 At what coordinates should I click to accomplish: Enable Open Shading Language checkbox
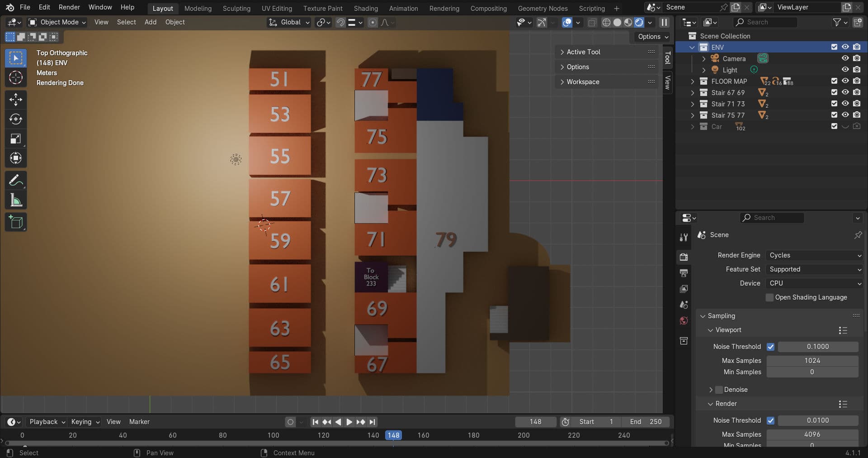click(x=769, y=297)
